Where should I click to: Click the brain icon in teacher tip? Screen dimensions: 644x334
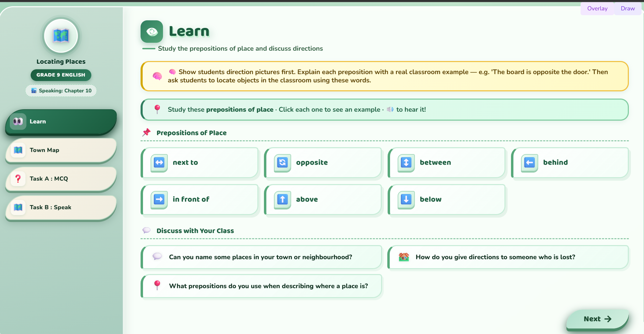[x=157, y=76]
